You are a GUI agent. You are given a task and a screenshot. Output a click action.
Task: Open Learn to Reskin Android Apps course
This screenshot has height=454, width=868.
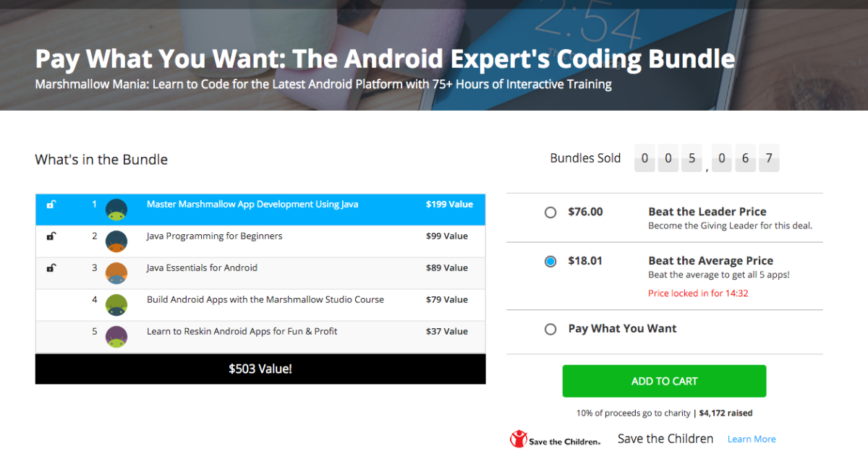(242, 332)
